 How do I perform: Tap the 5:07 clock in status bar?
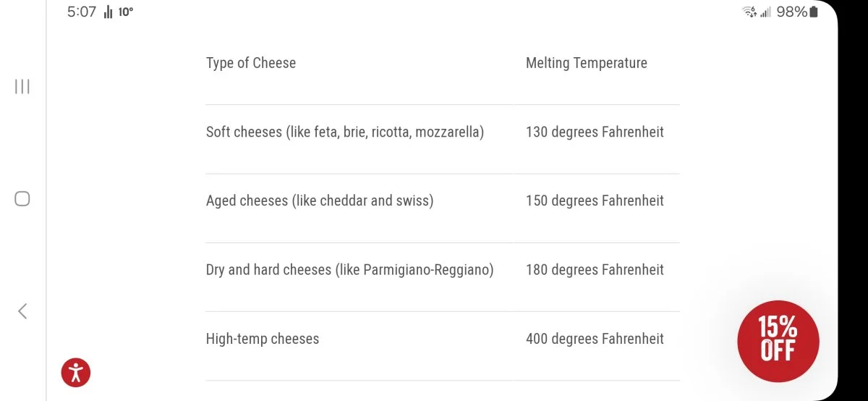[x=82, y=12]
